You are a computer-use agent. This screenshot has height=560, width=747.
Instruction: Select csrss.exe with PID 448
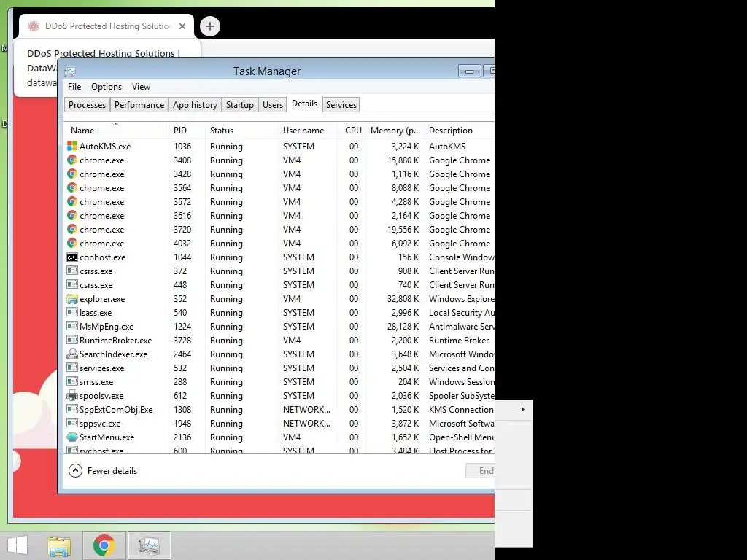[x=279, y=285]
